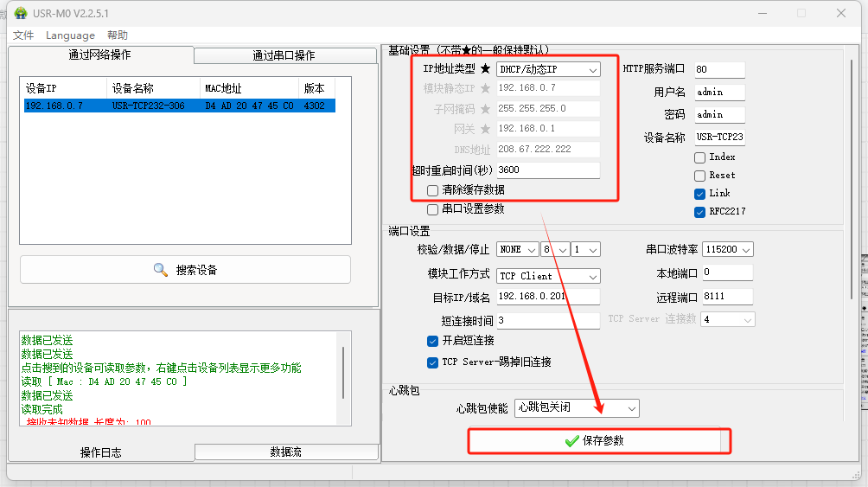Screen dimensions: 868x487
Task: Click the operation log scrollbar
Action: pos(343,373)
